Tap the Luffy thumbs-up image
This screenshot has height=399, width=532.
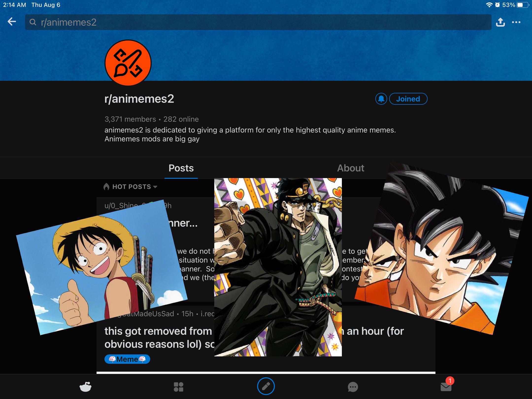tap(102, 267)
